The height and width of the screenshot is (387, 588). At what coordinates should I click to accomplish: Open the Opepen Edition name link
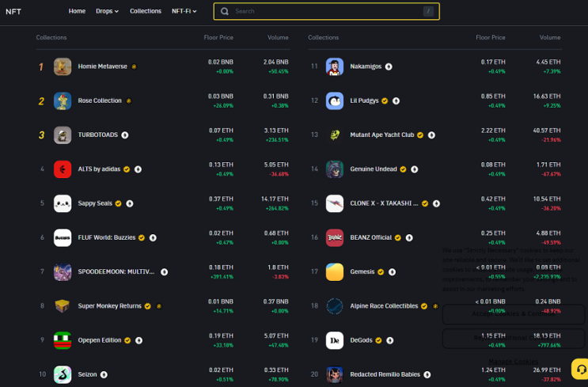click(x=100, y=340)
